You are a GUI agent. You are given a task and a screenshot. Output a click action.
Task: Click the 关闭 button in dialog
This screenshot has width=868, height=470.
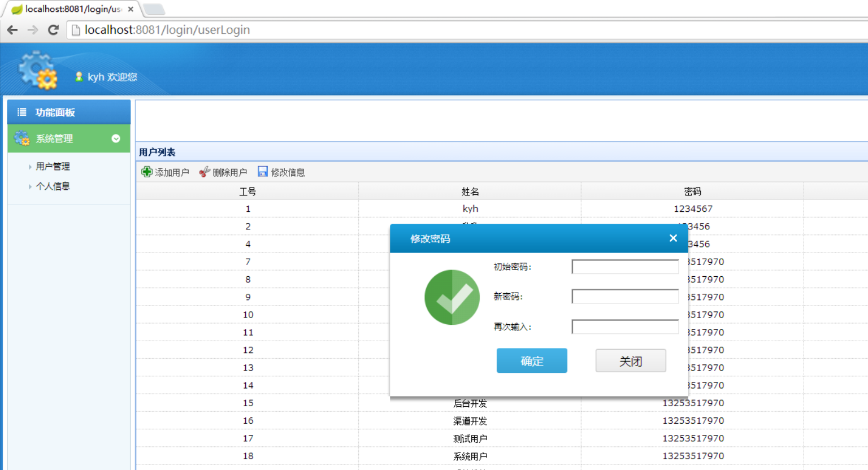point(631,360)
